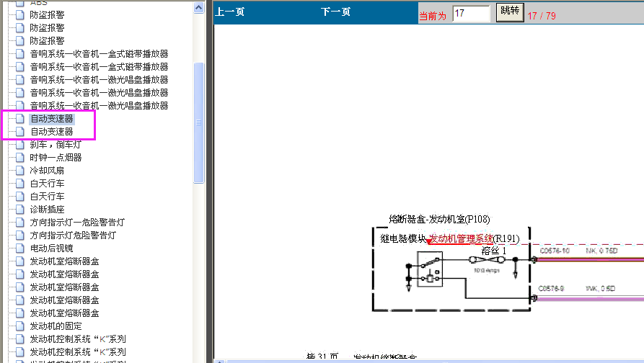644x363 pixels.
Task: Click document icon beside 方向指示灯危险警告灯
Action: (19, 235)
